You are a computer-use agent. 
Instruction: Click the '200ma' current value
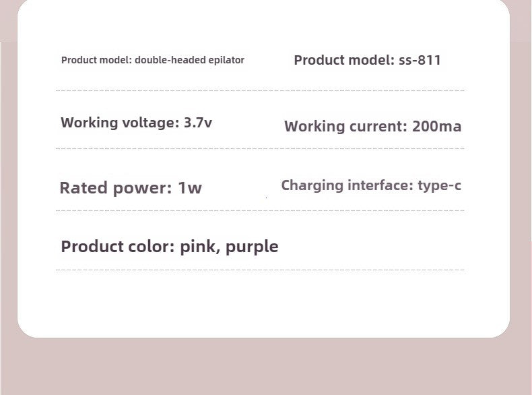[x=436, y=126]
